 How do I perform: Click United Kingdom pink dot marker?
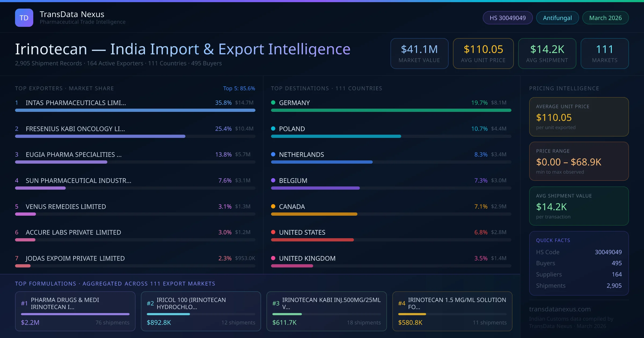(273, 258)
